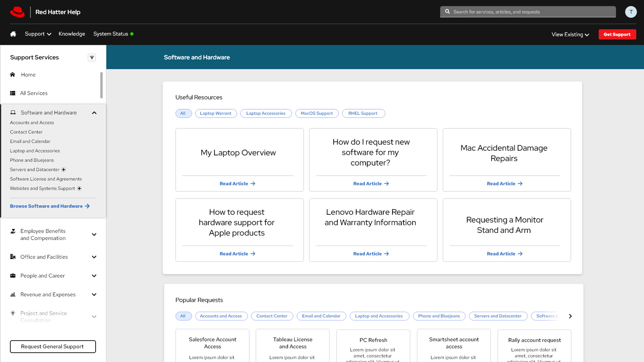Click the Home house icon in sidebar

[13, 74]
